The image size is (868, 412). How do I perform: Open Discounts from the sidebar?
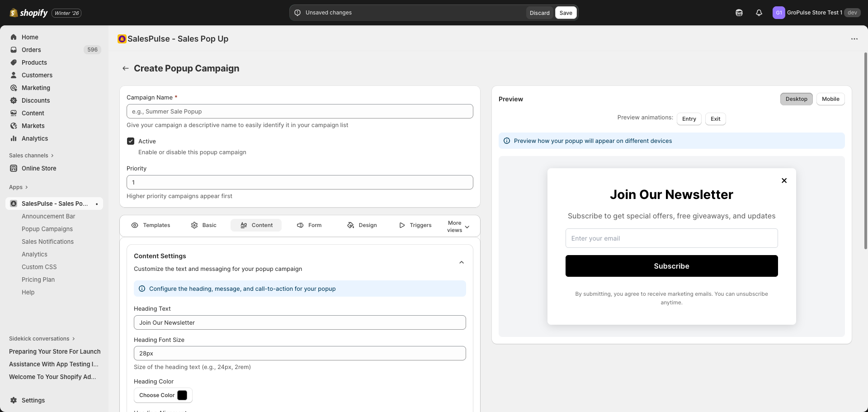(36, 100)
